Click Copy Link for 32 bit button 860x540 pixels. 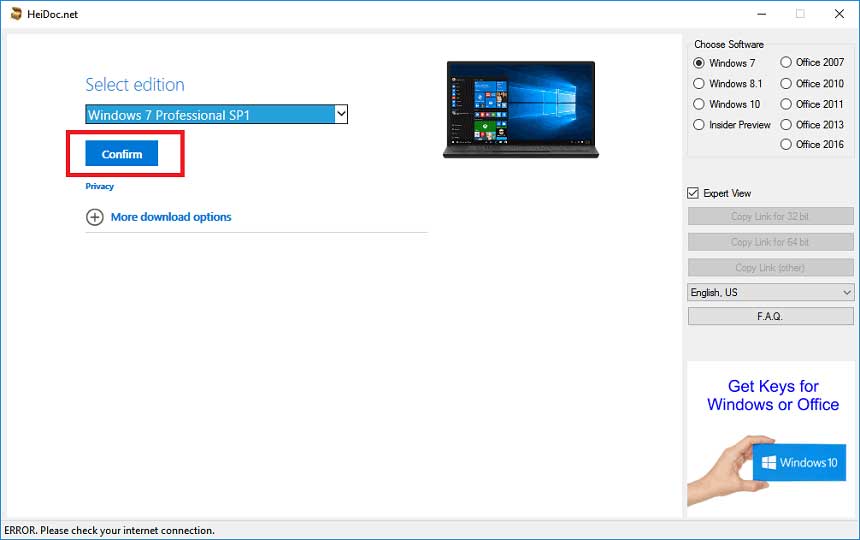coord(771,216)
